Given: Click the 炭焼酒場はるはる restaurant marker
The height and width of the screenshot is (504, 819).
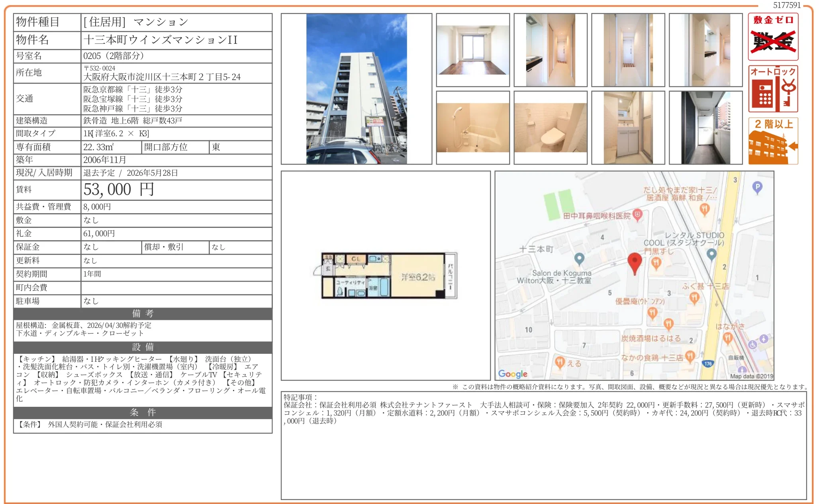Looking at the screenshot, I should (668, 324).
